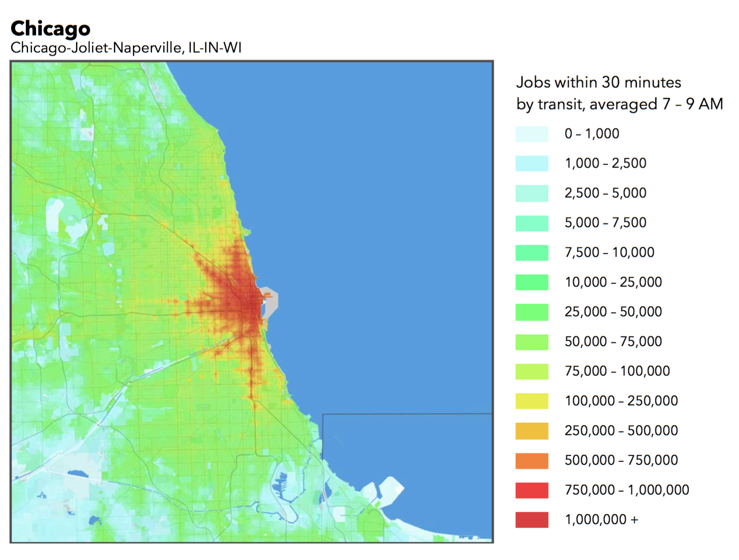Select the 1,000 – 2,500 legend swatch

tap(532, 164)
